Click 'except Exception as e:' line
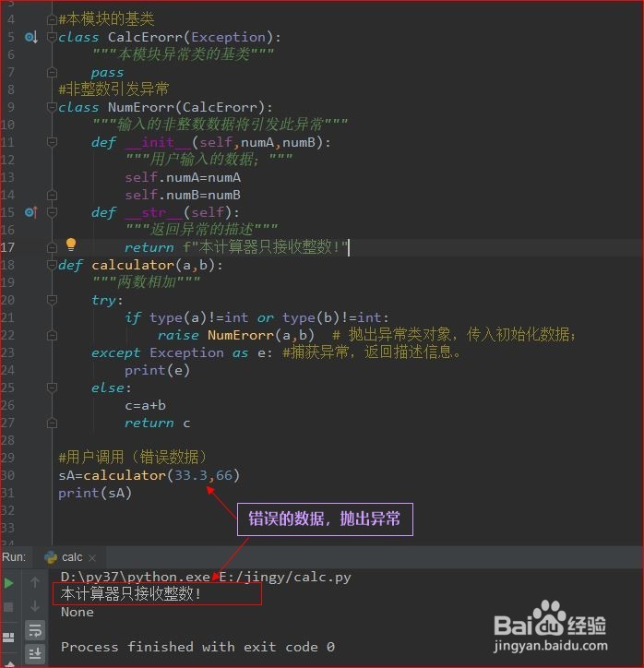Viewport: 644px width, 668px height. [182, 353]
